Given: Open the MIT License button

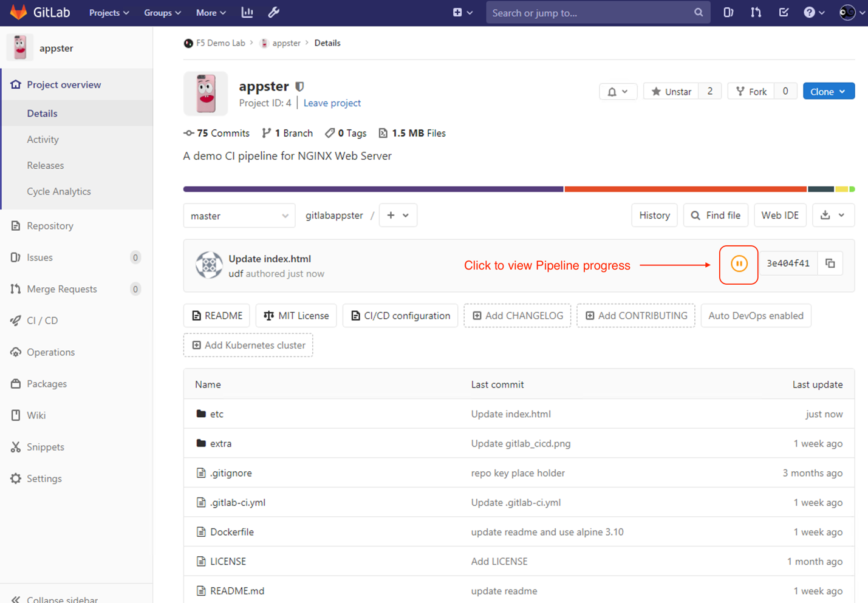Looking at the screenshot, I should [296, 316].
